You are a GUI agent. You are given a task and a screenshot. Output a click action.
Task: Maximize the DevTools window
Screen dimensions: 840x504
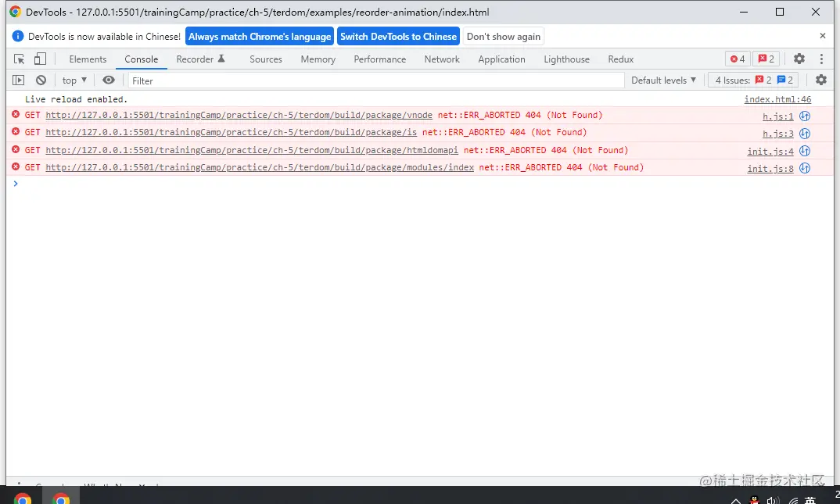pos(780,12)
